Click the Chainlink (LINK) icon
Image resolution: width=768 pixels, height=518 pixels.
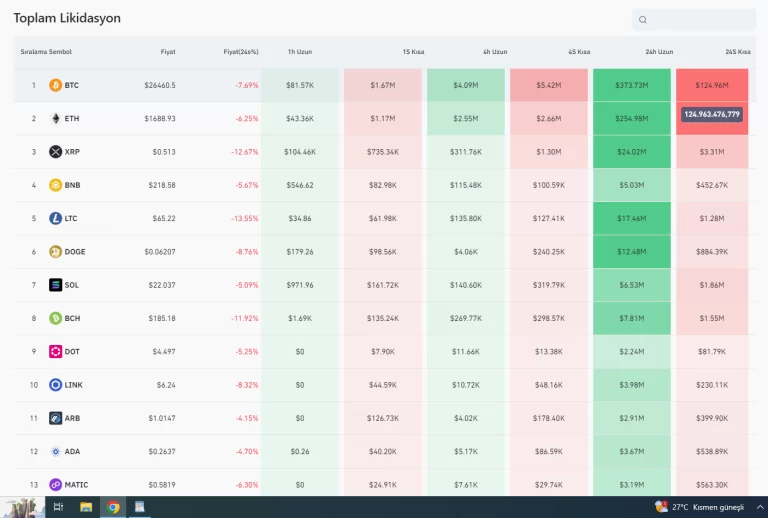(56, 385)
